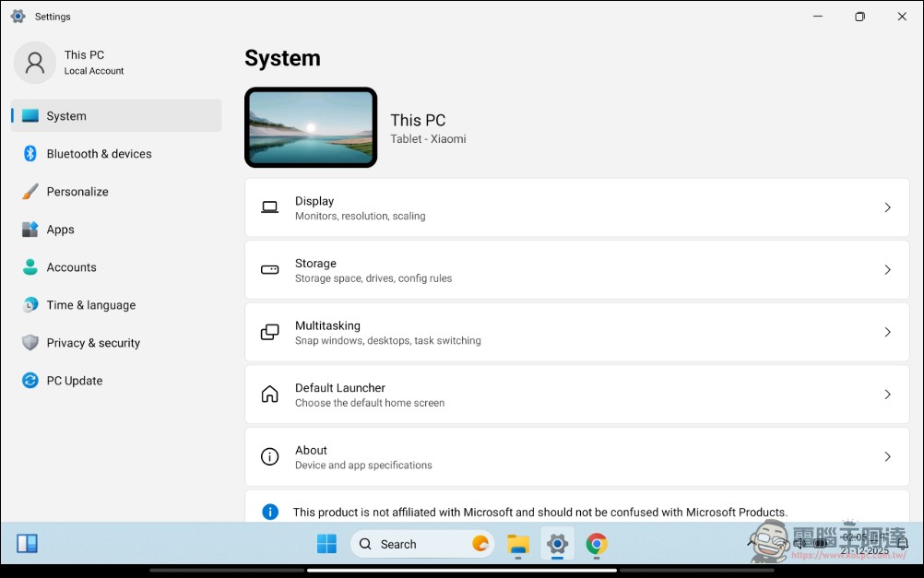This screenshot has width=924, height=578.
Task: Click the Time & language clock icon
Action: point(30,305)
